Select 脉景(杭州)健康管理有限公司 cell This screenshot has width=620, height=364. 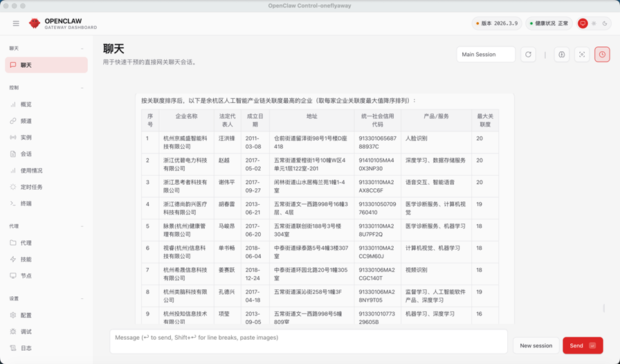(x=185, y=230)
